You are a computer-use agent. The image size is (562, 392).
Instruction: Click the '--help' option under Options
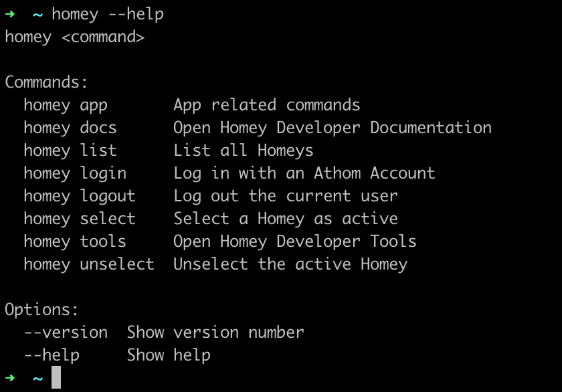(52, 356)
